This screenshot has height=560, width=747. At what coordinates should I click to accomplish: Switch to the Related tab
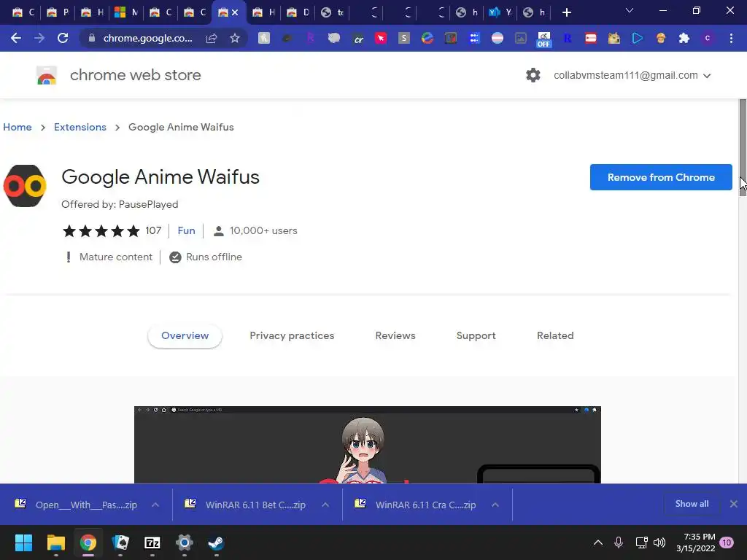click(x=555, y=335)
